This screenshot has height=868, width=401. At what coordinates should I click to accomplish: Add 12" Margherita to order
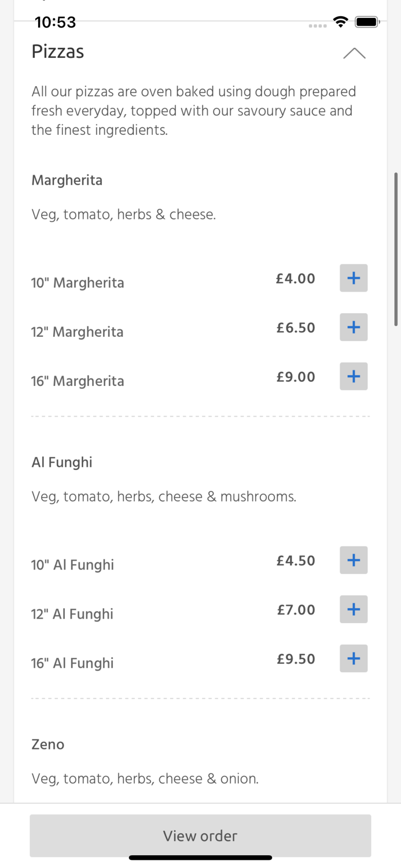[x=353, y=327]
